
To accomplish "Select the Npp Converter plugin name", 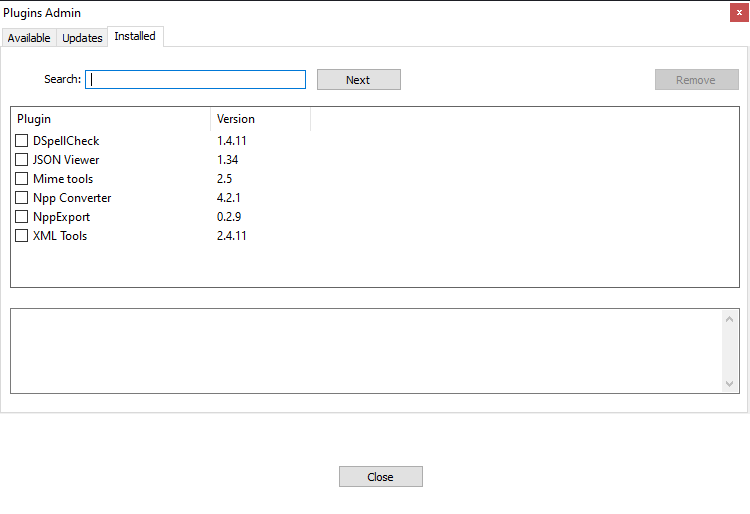I will [x=72, y=198].
